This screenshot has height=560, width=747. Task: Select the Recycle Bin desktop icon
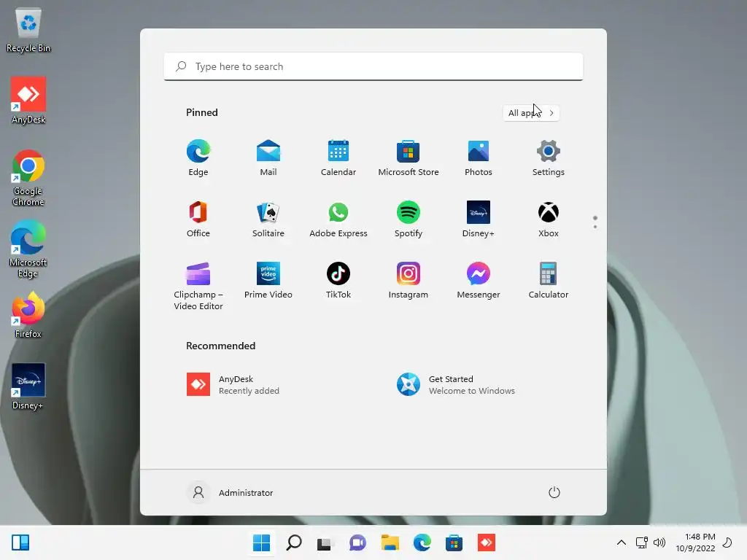[28, 30]
